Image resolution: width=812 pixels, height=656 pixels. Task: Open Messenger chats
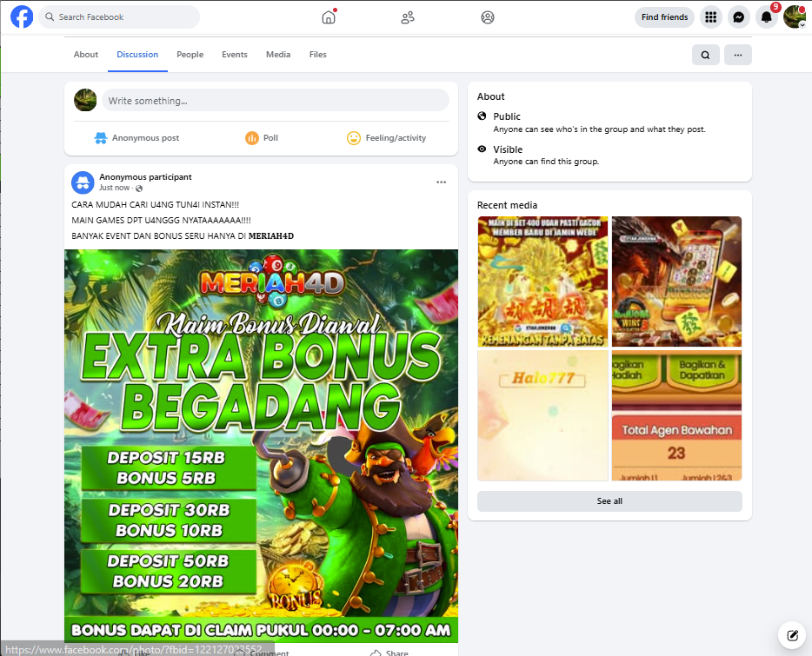tap(739, 17)
